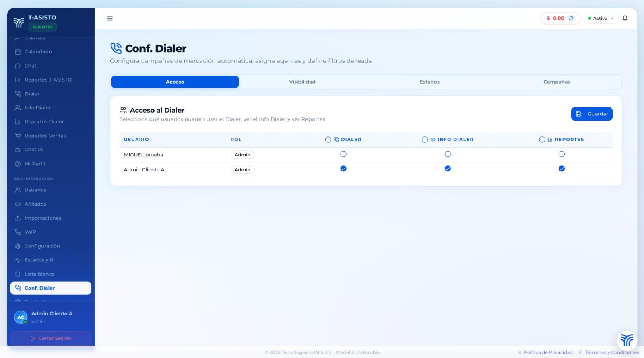Click the Admin role badge for Admin Cliente A
Screen dimensions: 644x358
pos(242,170)
